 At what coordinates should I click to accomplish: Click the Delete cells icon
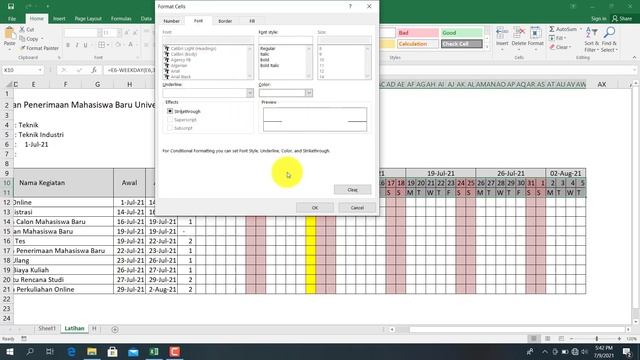(519, 33)
